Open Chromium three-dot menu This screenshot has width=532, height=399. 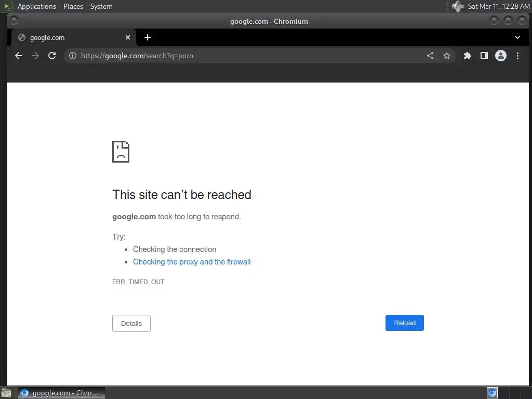pos(518,56)
